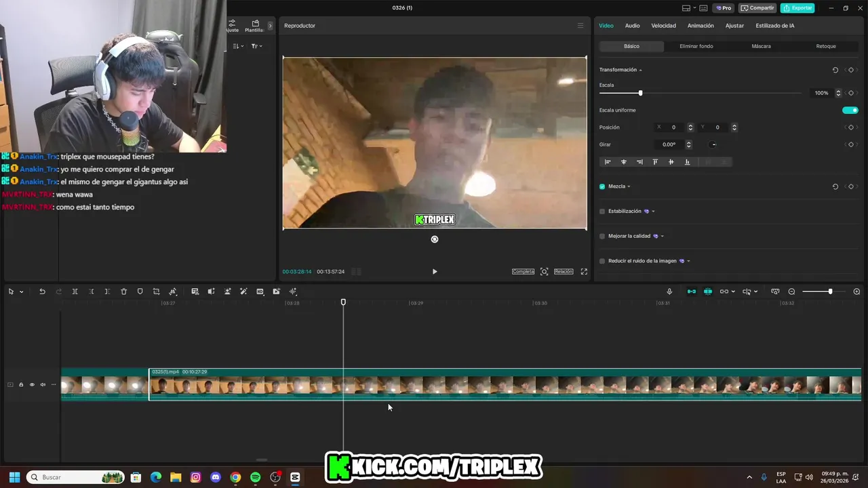Toggle the Escala uniforme switch
Image resolution: width=868 pixels, height=488 pixels.
[850, 110]
